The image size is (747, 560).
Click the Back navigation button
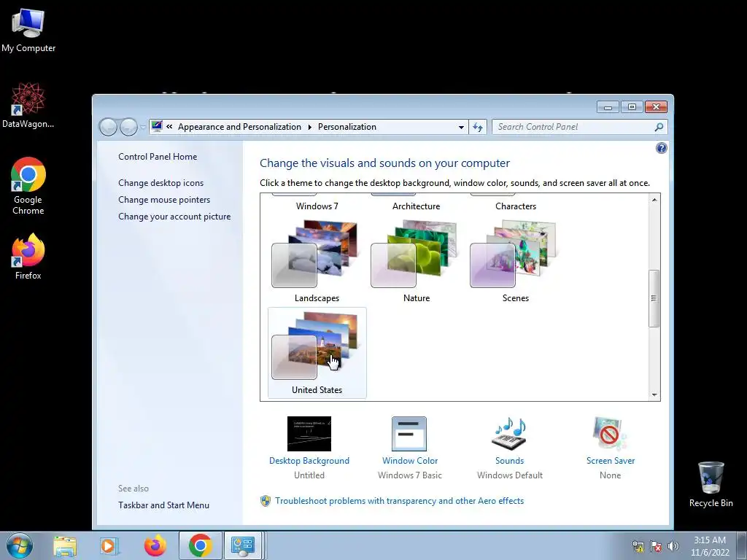(108, 127)
